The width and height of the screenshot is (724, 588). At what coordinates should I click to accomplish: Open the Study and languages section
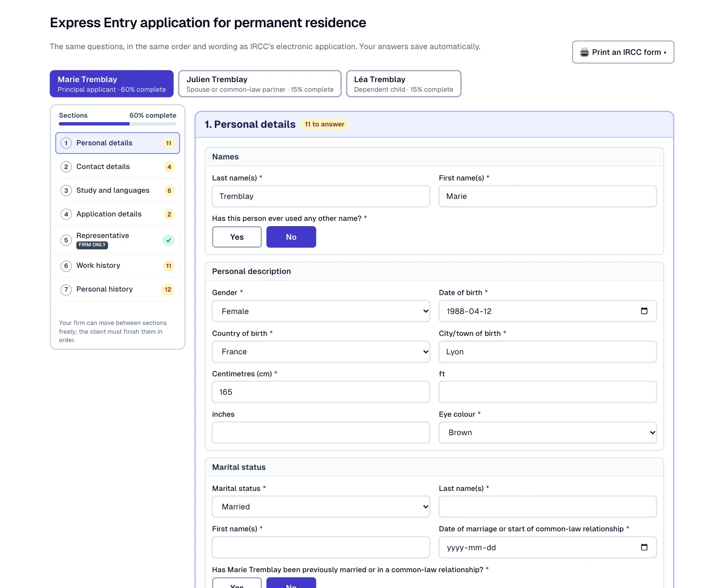[x=118, y=191]
